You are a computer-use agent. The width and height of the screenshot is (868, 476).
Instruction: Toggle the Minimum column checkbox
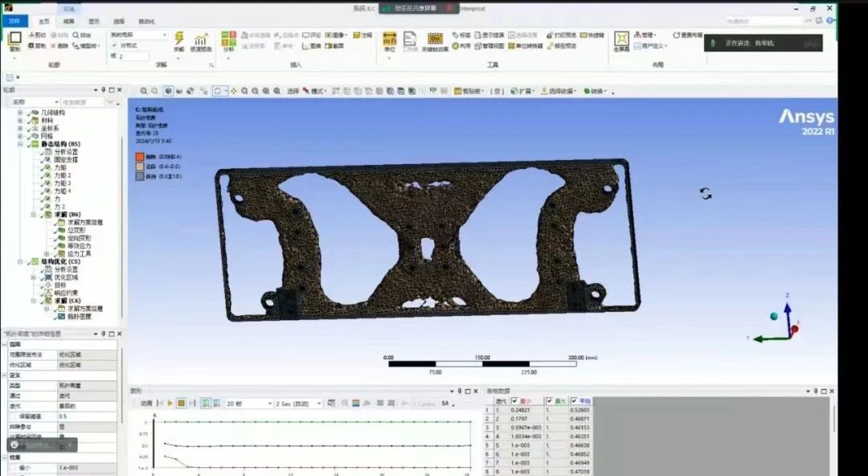click(x=515, y=400)
